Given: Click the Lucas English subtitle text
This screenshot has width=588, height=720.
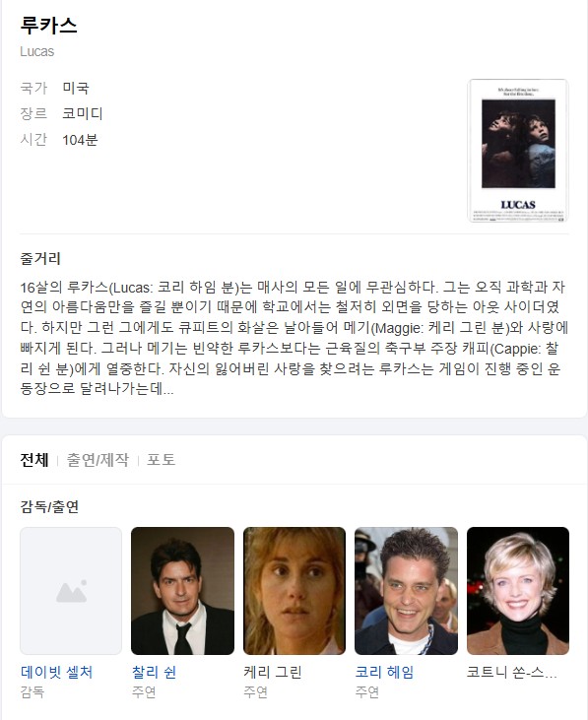Looking at the screenshot, I should point(37,51).
